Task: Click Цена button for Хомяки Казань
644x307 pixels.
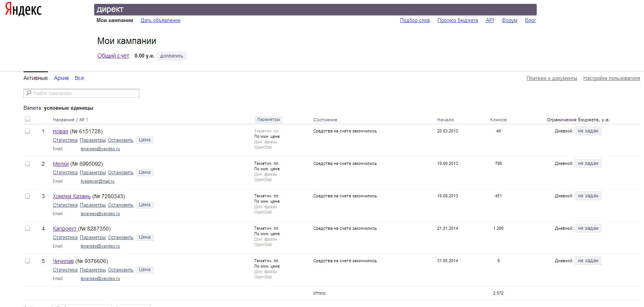Action: (x=145, y=205)
